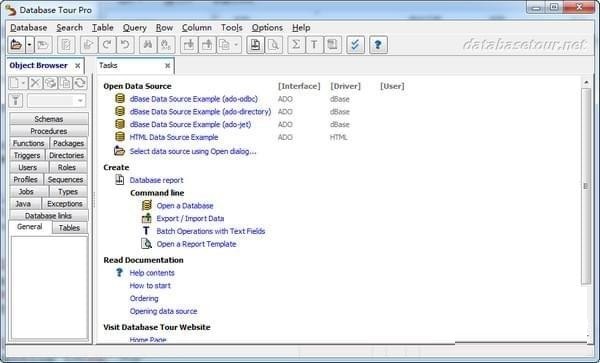Open the Help menu
Viewport: 600px width, 363px height.
click(x=301, y=28)
